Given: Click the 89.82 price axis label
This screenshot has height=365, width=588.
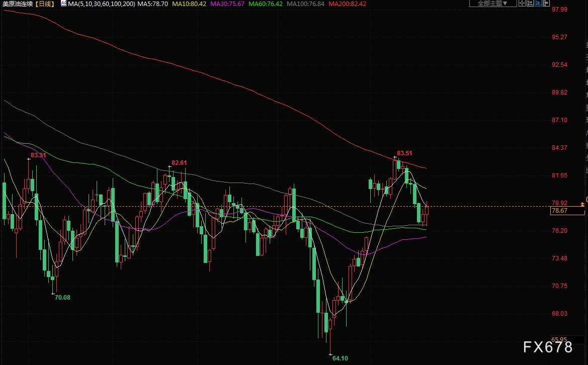Looking at the screenshot, I should pyautogui.click(x=559, y=93).
